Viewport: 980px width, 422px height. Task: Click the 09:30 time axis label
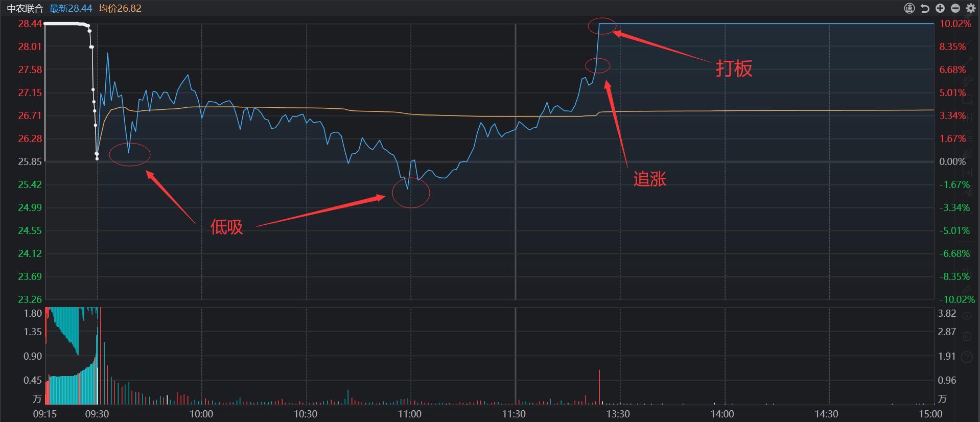tap(98, 414)
